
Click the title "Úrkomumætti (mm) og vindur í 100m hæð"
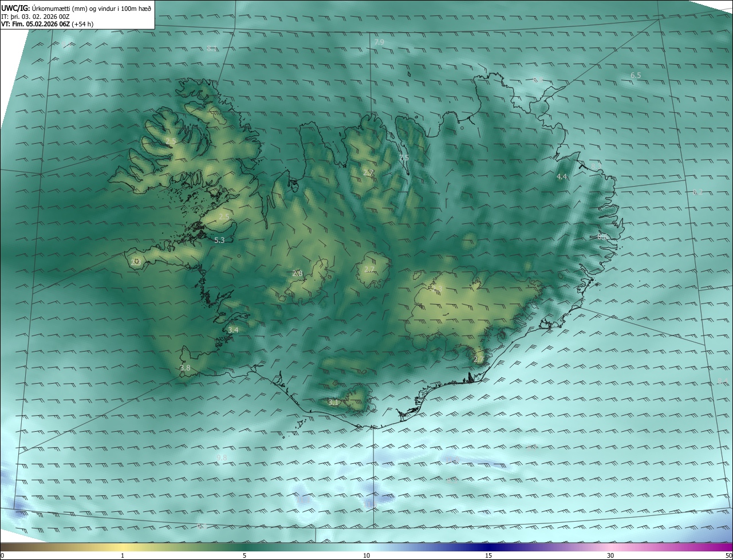(90, 8)
